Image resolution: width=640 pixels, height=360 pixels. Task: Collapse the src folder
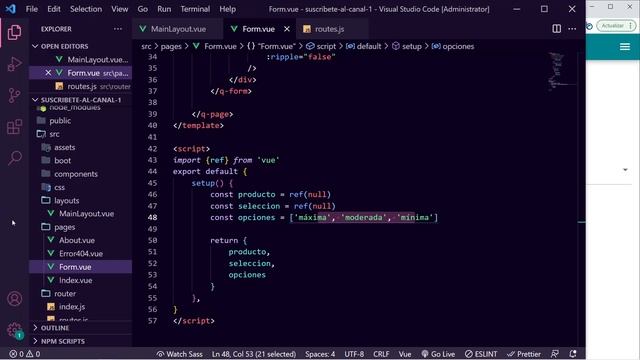48,134
